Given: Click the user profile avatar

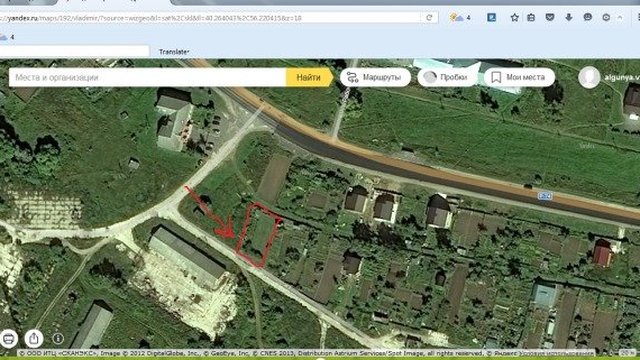Looking at the screenshot, I should coord(589,77).
